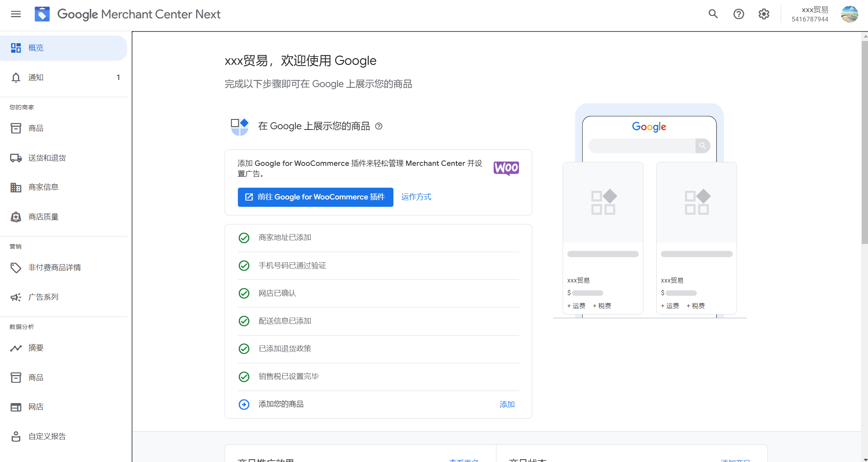868x462 pixels.
Task: Select 概览 in the sidebar
Action: pos(64,48)
